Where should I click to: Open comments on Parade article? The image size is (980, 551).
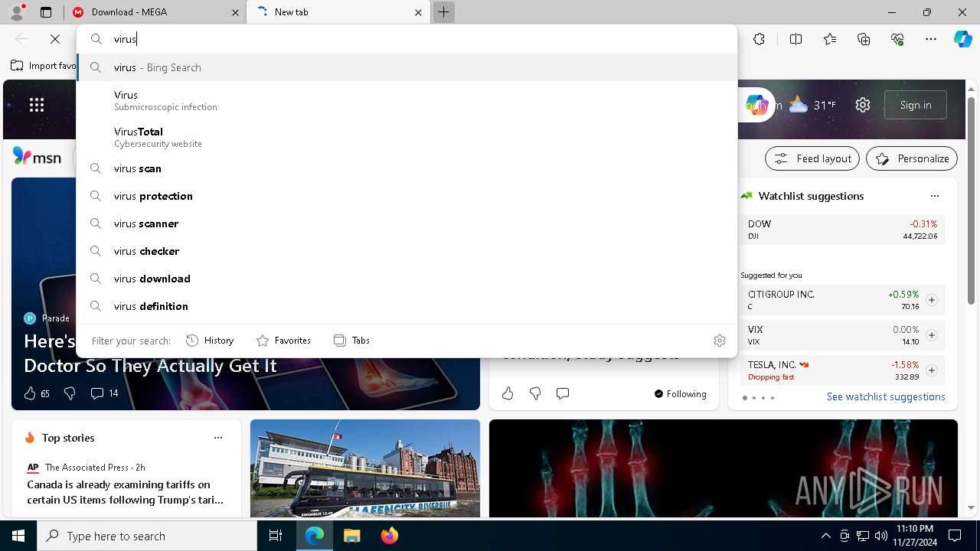tap(103, 393)
